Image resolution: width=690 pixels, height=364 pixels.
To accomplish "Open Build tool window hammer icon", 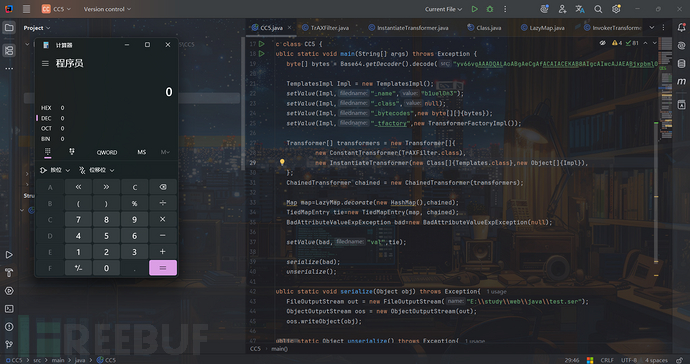I will 9,272.
